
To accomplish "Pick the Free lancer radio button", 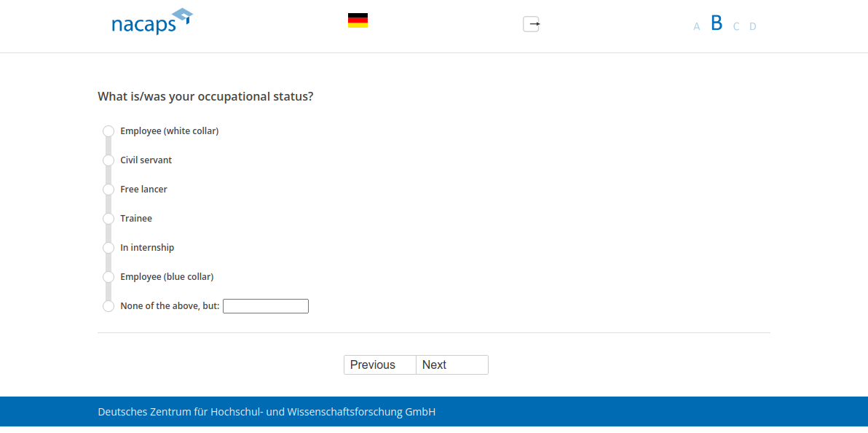I will (108, 190).
